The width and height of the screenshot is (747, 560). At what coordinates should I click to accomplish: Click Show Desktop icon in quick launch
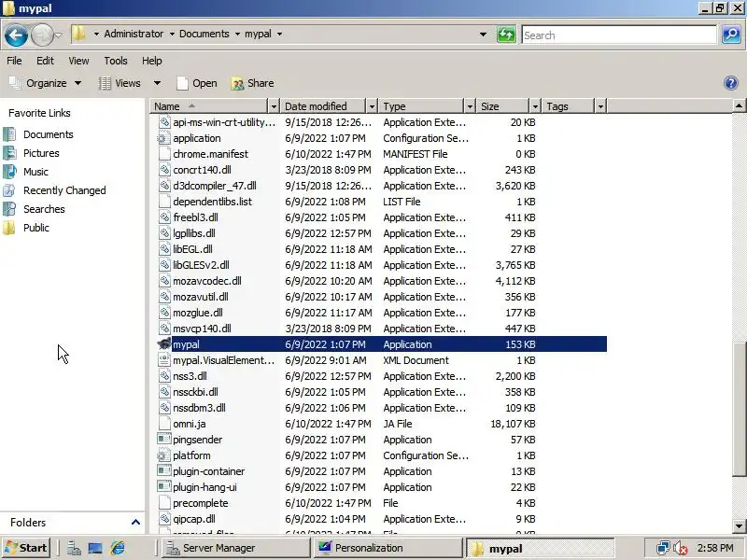[95, 548]
